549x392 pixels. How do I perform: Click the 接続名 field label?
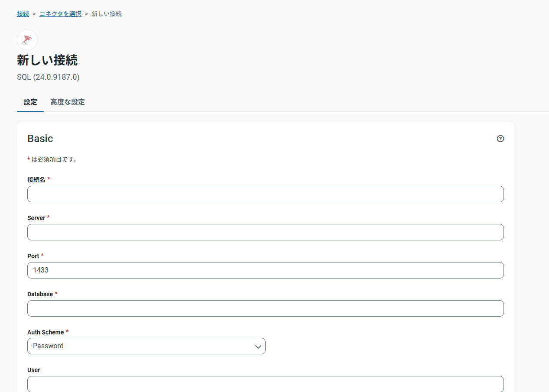[36, 180]
